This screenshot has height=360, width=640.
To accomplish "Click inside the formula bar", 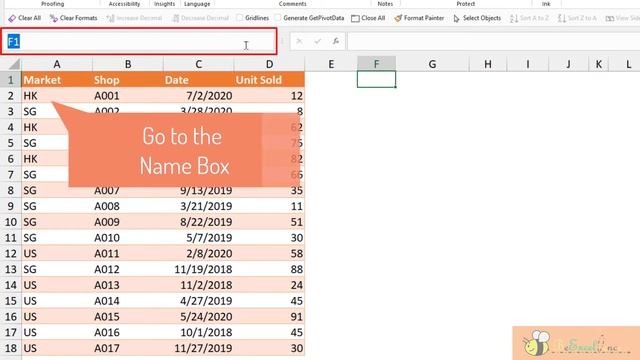I will (493, 41).
